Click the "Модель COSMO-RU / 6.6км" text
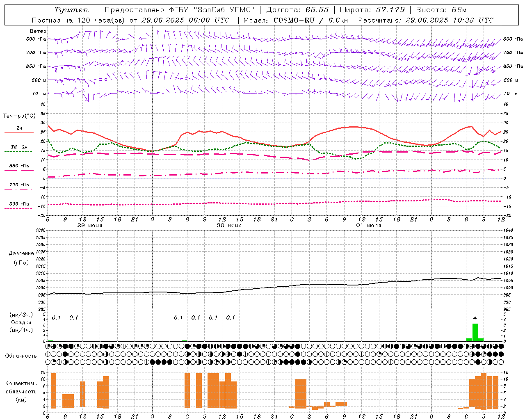This screenshot has width=525, height=420. point(296,20)
